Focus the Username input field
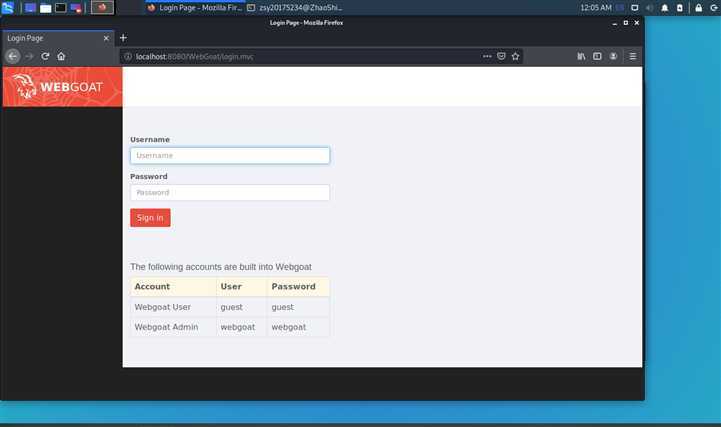This screenshot has height=427, width=721. 230,155
